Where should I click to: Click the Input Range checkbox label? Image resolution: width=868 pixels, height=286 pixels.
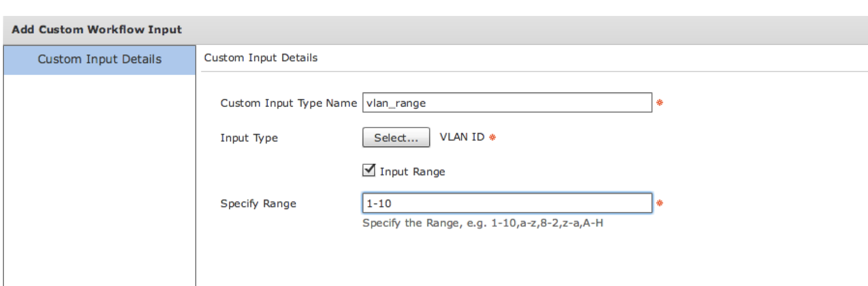click(x=412, y=172)
